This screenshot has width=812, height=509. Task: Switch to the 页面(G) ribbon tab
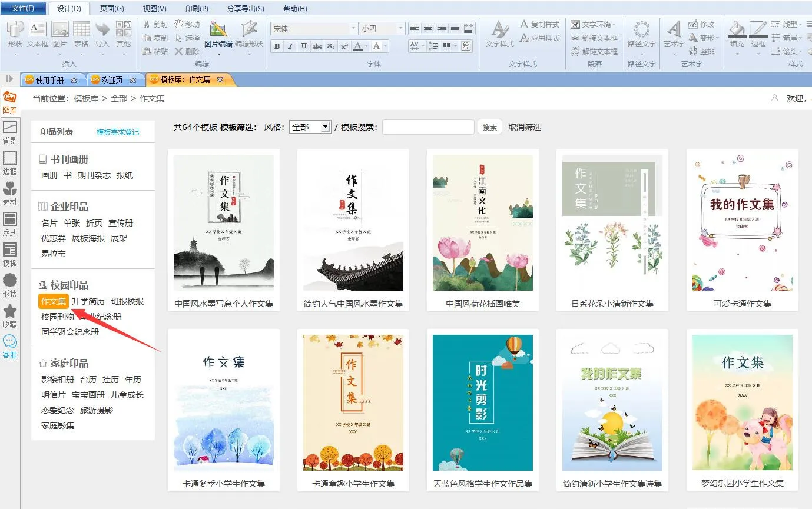112,9
